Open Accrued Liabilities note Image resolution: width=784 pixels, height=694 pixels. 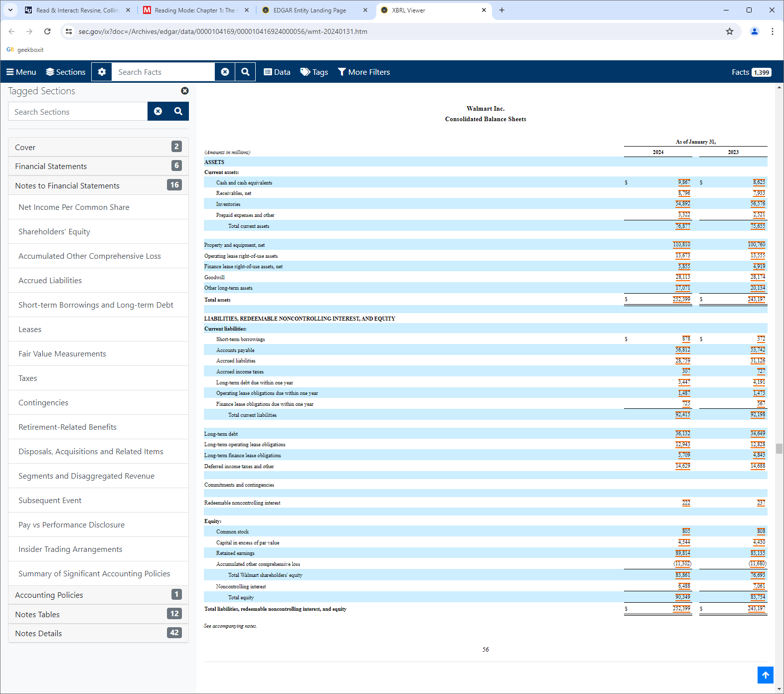point(98,280)
